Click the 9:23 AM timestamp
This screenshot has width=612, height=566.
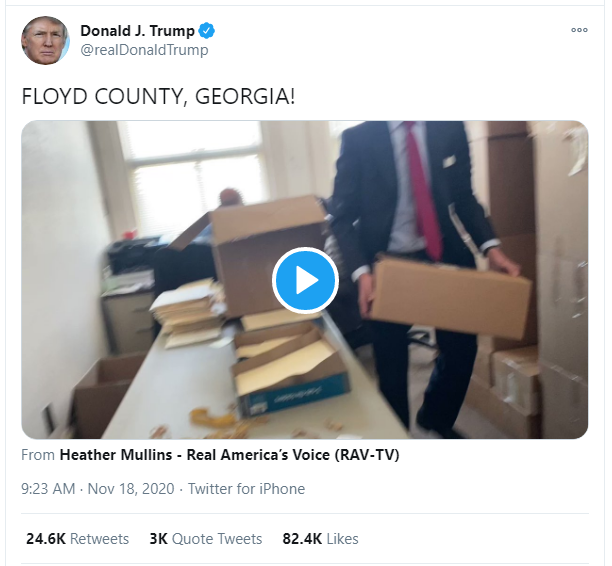pos(48,489)
